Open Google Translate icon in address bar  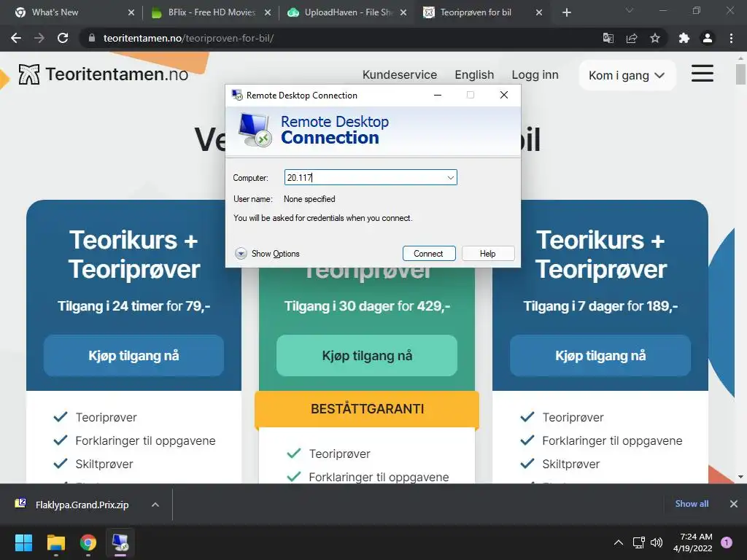608,38
